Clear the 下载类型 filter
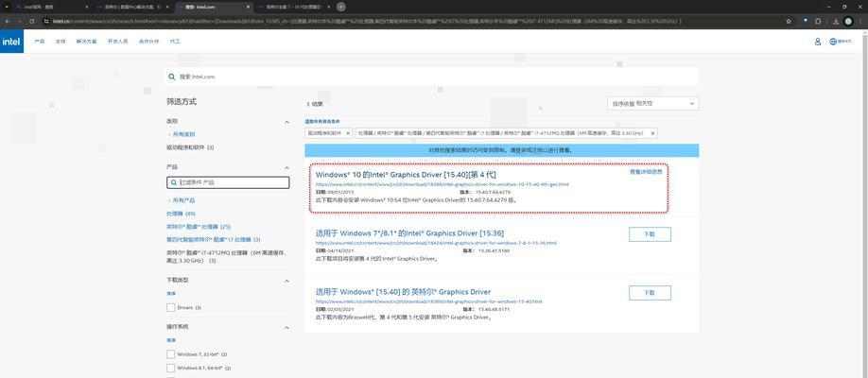Viewport: 868px width, 378px height. point(170,293)
